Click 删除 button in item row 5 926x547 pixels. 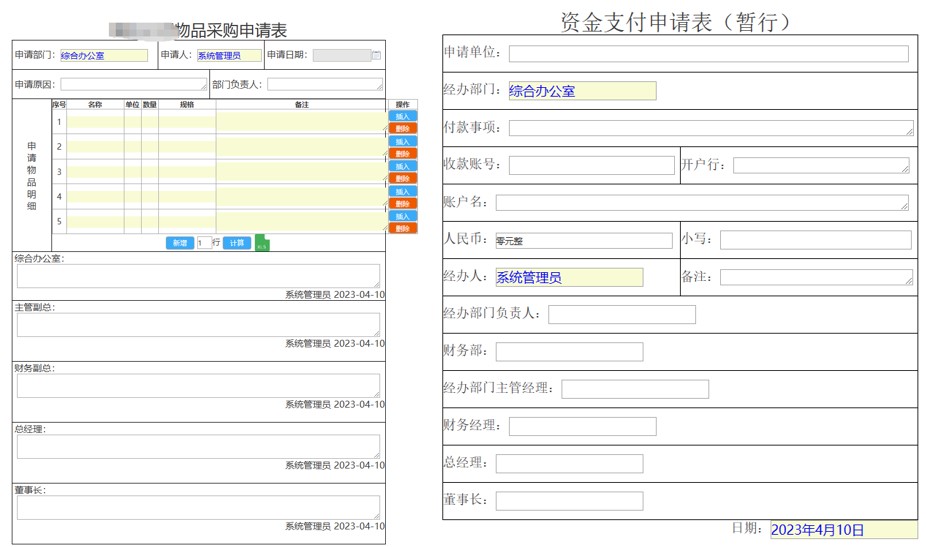(x=403, y=228)
